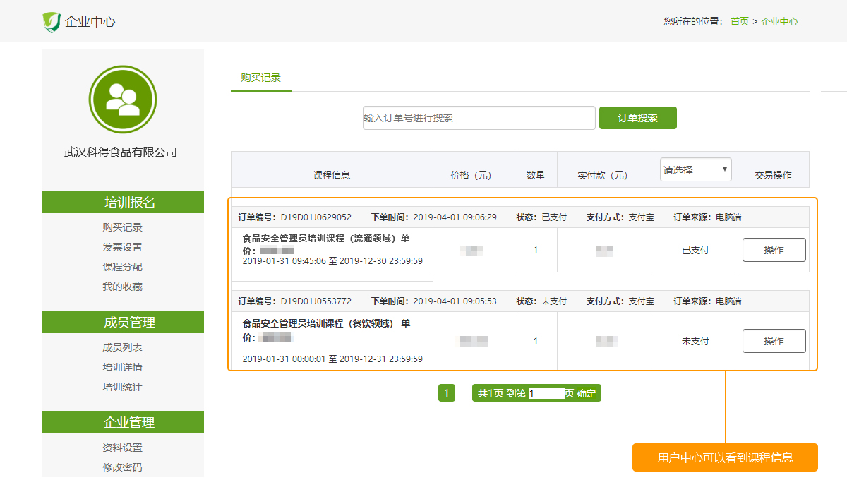847x504 pixels.
Task: Open 培训统计 sidebar item
Action: pyautogui.click(x=123, y=387)
